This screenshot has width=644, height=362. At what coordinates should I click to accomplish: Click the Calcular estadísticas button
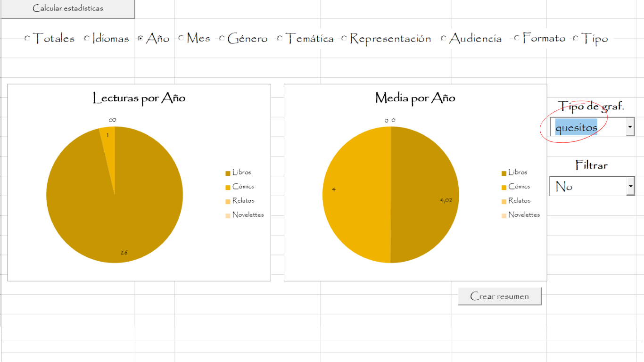tap(67, 8)
